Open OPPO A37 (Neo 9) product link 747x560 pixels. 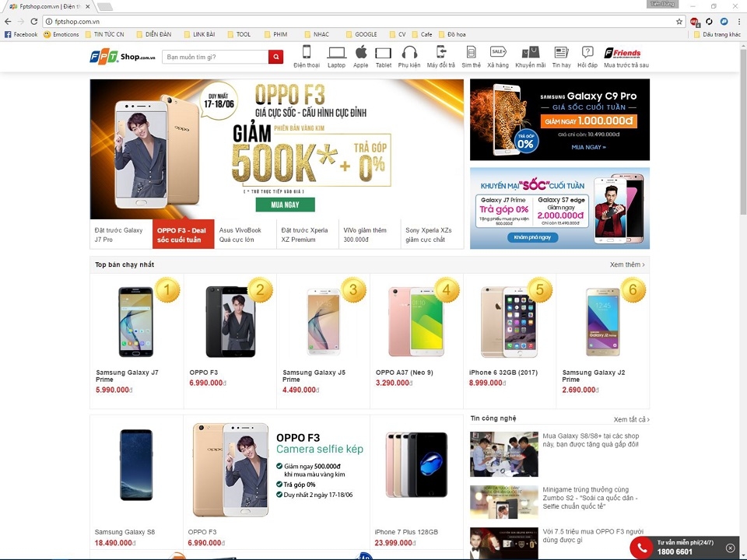[404, 373]
